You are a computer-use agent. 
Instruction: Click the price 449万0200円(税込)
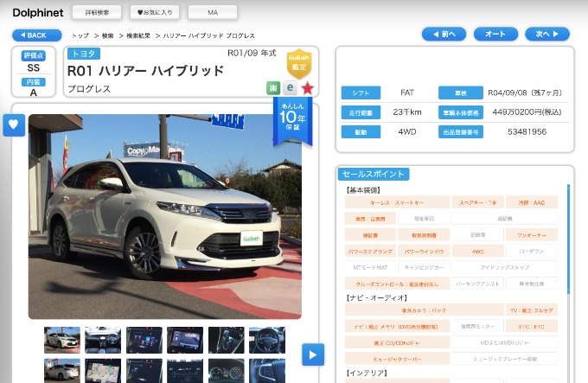[x=527, y=112]
